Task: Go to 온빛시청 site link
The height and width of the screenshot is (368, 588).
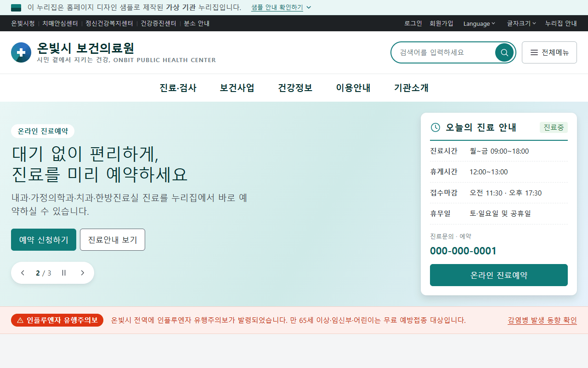Action: (x=23, y=23)
